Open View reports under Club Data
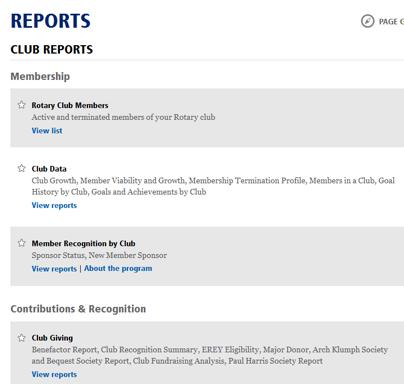404x384 pixels. [54, 205]
